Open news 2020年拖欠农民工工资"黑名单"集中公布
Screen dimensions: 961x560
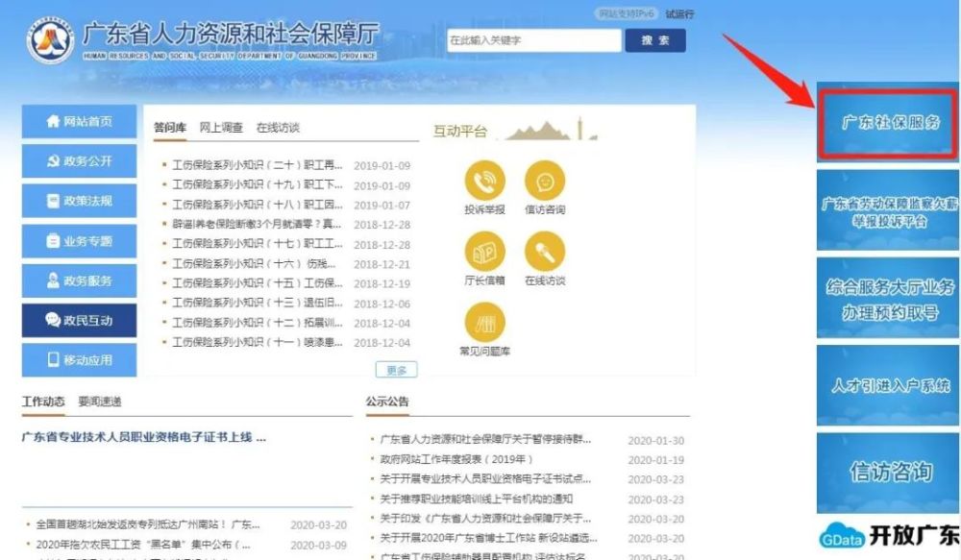(x=143, y=545)
